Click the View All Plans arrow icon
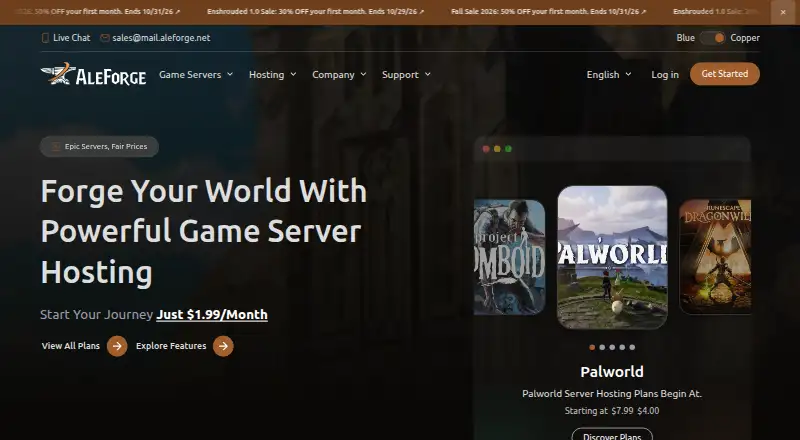 pyautogui.click(x=117, y=346)
